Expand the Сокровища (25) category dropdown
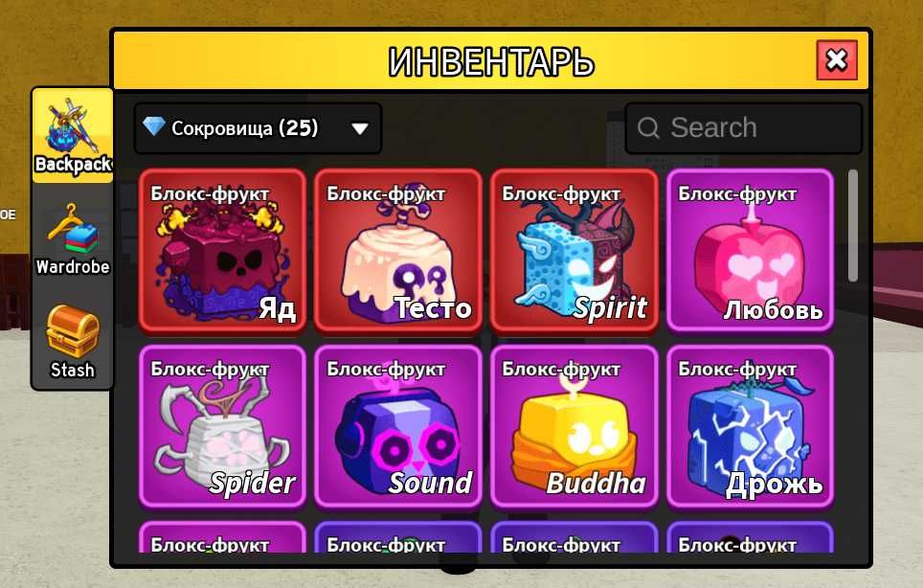Image resolution: width=923 pixels, height=588 pixels. 258,128
